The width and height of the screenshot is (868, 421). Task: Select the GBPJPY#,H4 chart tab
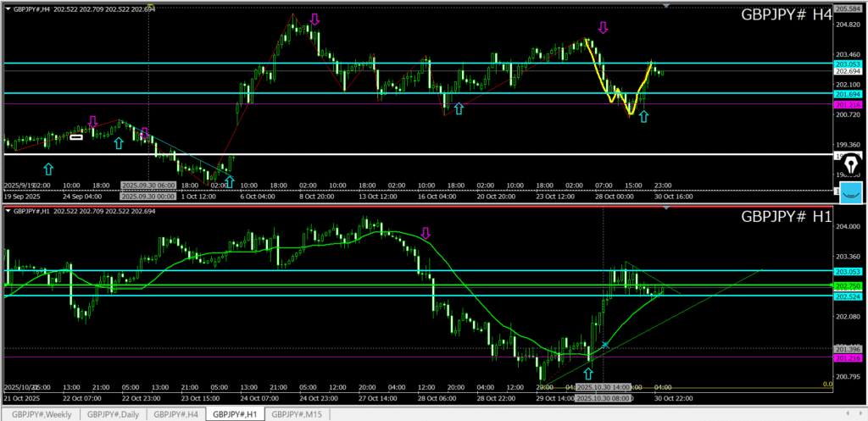(x=177, y=414)
